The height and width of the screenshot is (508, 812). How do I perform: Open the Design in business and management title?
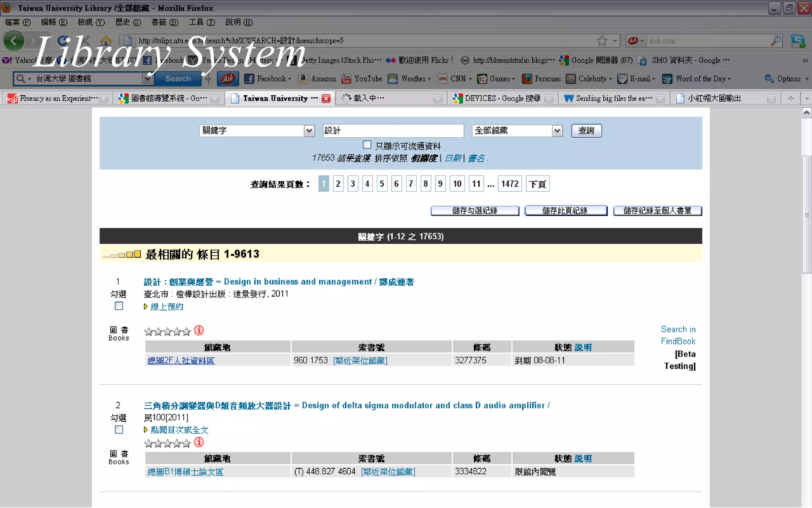(278, 282)
